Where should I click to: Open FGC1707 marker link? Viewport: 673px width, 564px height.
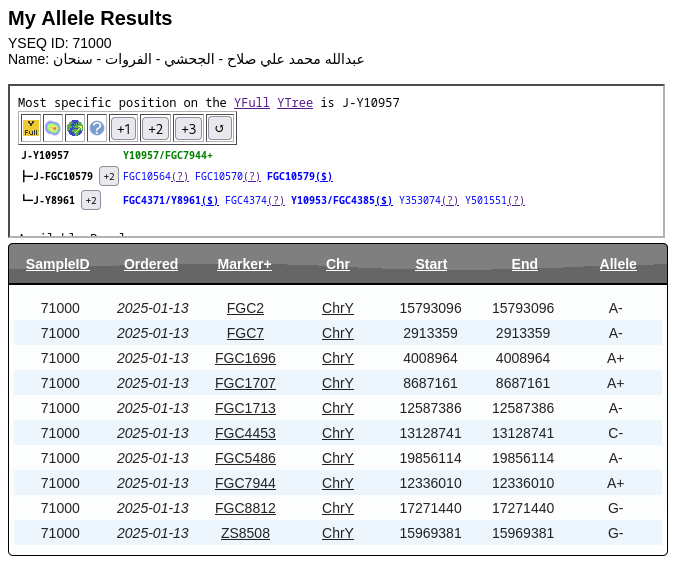pyautogui.click(x=245, y=383)
